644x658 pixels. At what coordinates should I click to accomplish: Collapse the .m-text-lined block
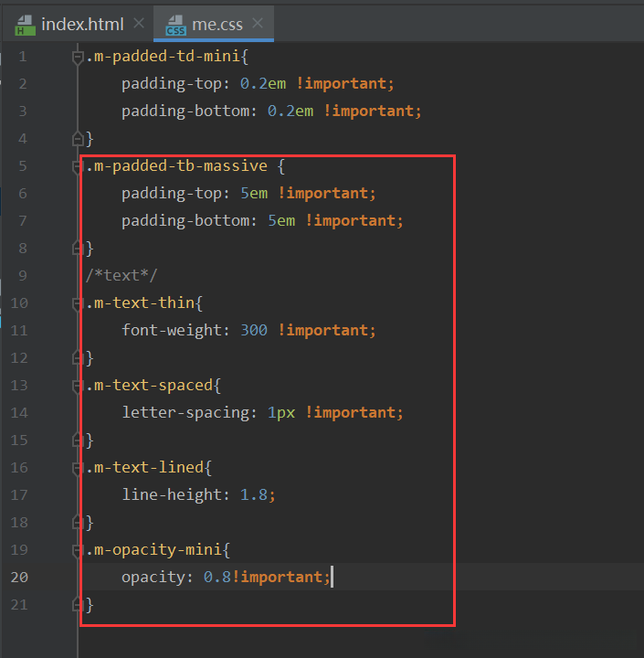(x=79, y=468)
